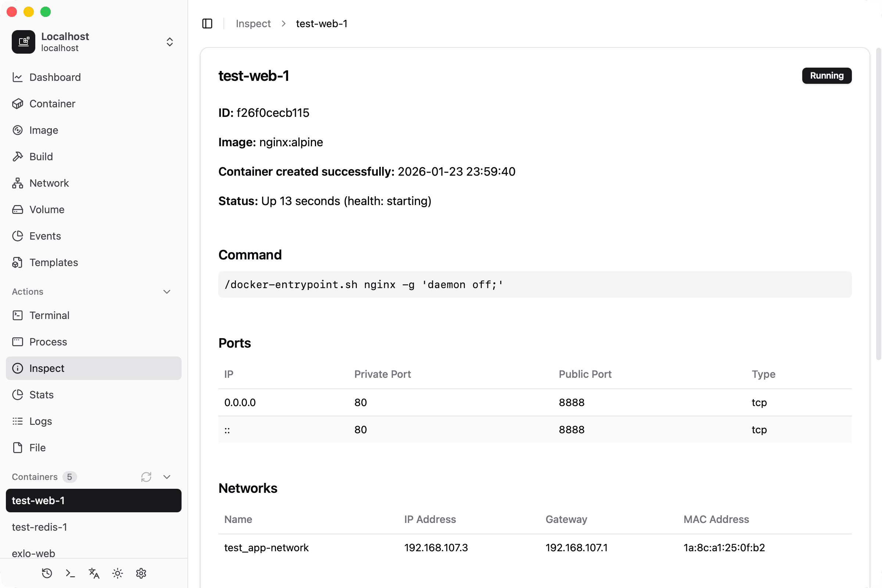Click the Inspect breadcrumb link
Image resolution: width=882 pixels, height=588 pixels.
pyautogui.click(x=253, y=24)
